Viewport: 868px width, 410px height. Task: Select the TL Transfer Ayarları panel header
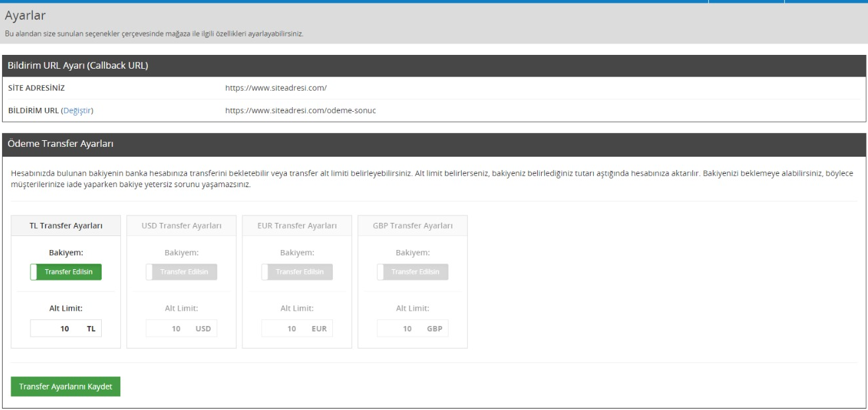[66, 225]
